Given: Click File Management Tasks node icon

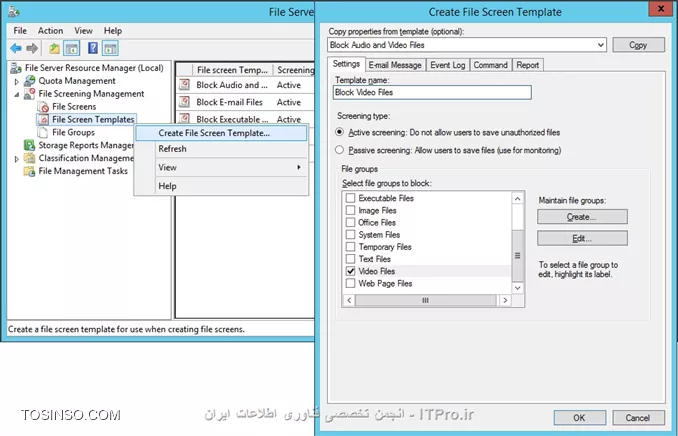Looking at the screenshot, I should [29, 171].
